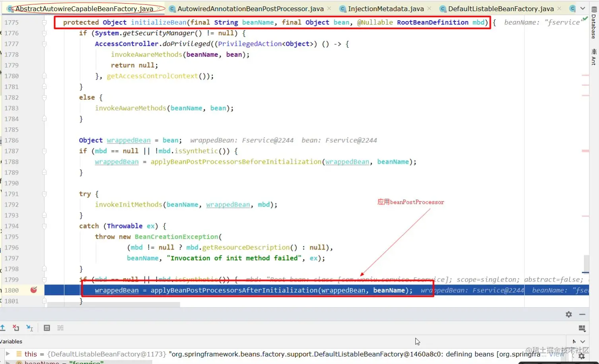
Task: Click the Step Out debugger icon
Action: [x=2, y=328]
